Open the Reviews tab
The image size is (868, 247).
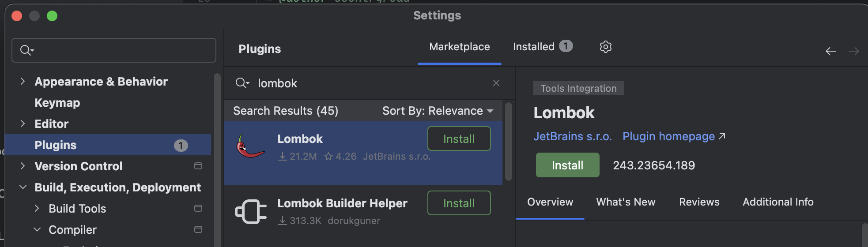[699, 202]
